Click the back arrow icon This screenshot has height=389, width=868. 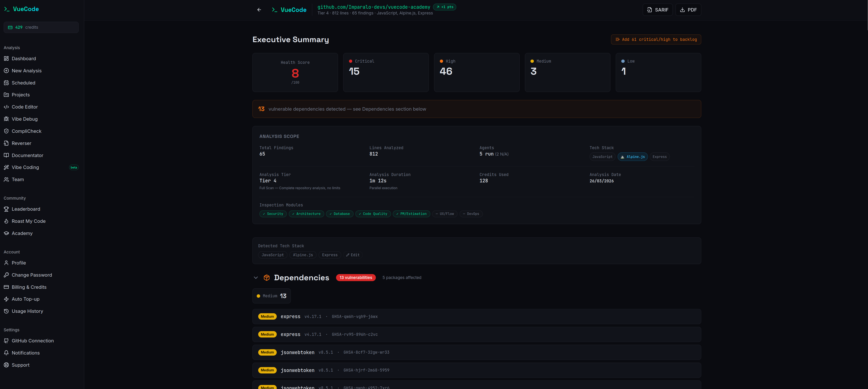(x=259, y=10)
